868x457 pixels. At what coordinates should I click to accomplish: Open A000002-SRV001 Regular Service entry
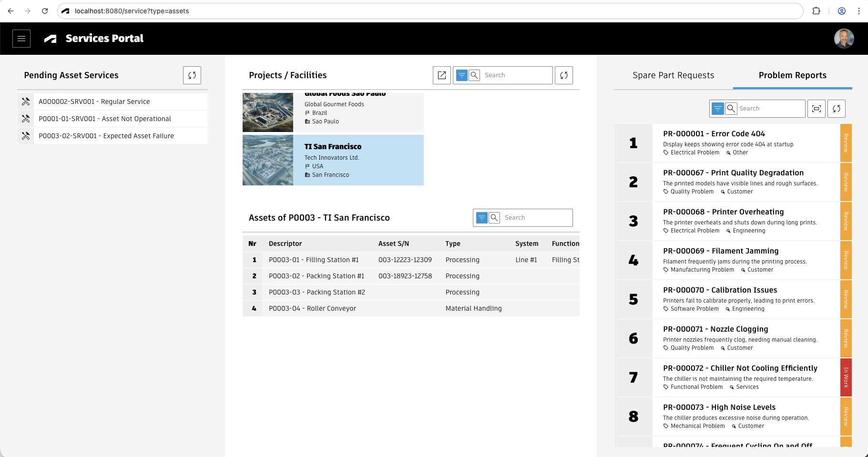pyautogui.click(x=94, y=102)
